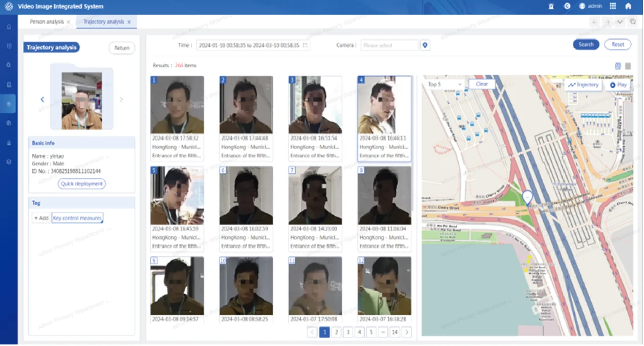This screenshot has width=644, height=346.
Task: Go to page 3 of results
Action: [x=348, y=332]
